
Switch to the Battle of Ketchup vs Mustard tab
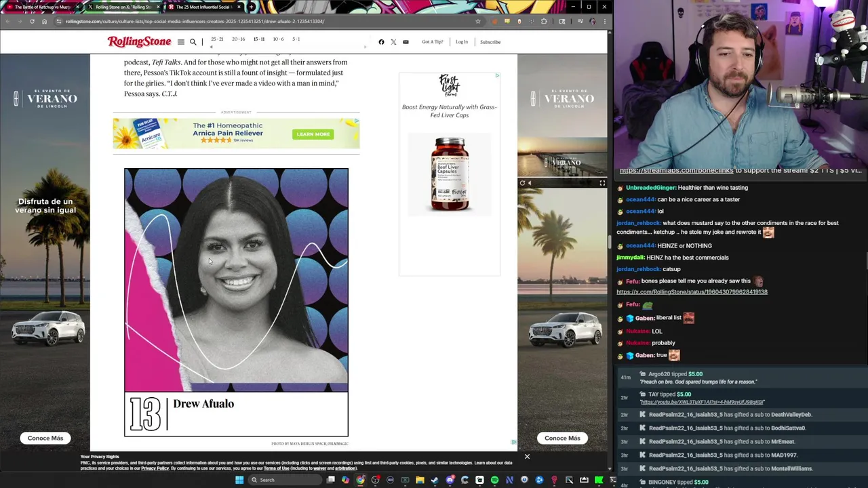pyautogui.click(x=42, y=7)
